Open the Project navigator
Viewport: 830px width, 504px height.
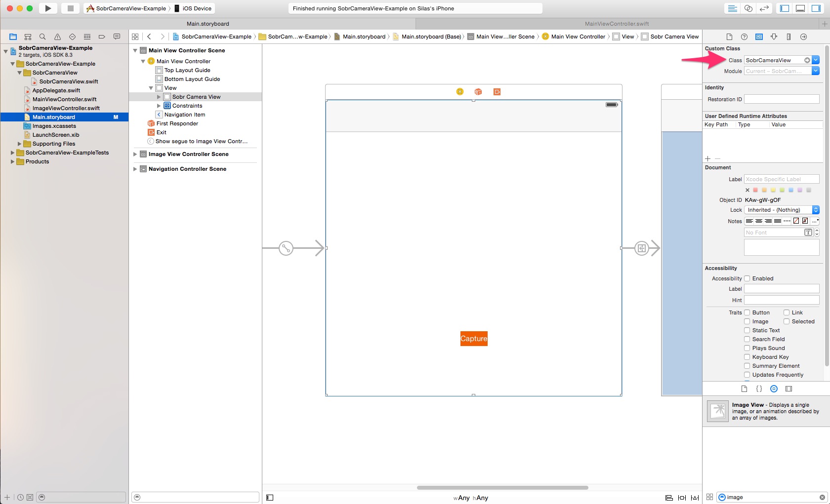click(13, 37)
